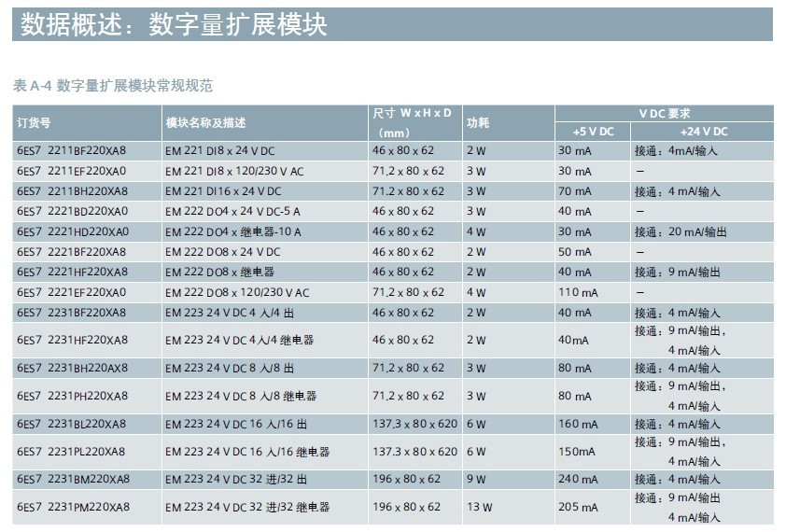Viewport: 786px width, 532px height.
Task: Click module name EM 222 DO8 x 24 V DC
Action: coord(222,252)
